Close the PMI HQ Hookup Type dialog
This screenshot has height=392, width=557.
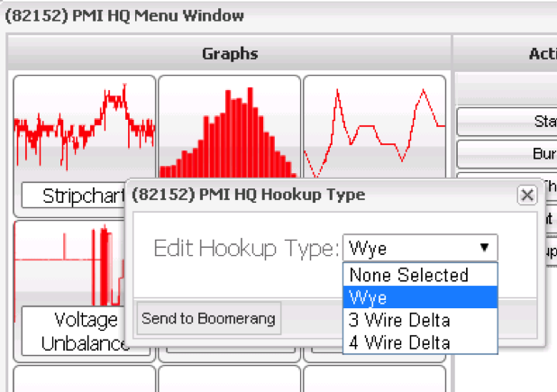point(526,195)
